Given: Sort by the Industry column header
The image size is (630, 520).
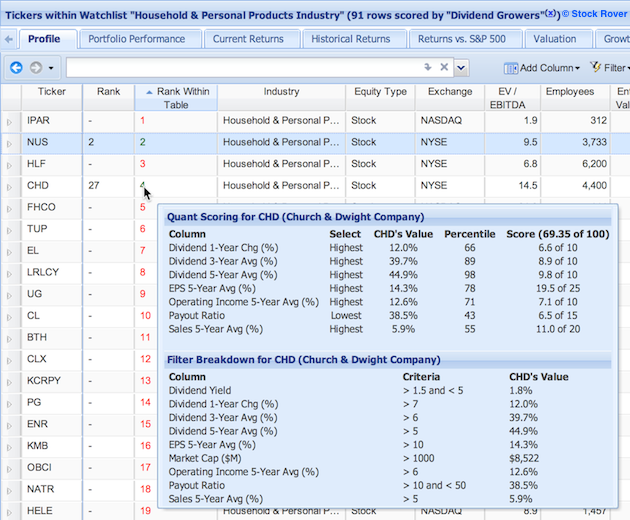Looking at the screenshot, I should pyautogui.click(x=281, y=98).
